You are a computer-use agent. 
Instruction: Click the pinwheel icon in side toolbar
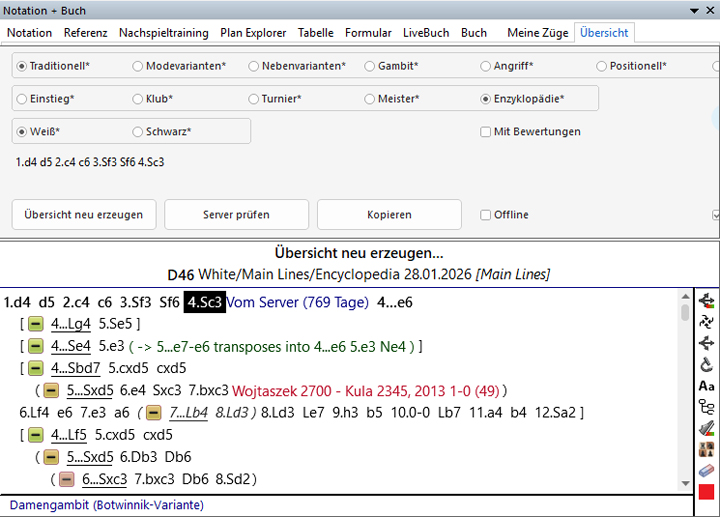coord(706,321)
